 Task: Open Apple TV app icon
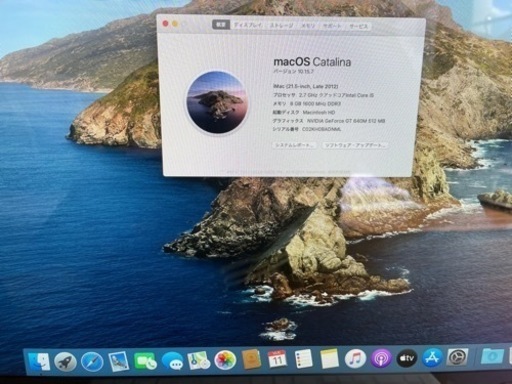tap(407, 358)
